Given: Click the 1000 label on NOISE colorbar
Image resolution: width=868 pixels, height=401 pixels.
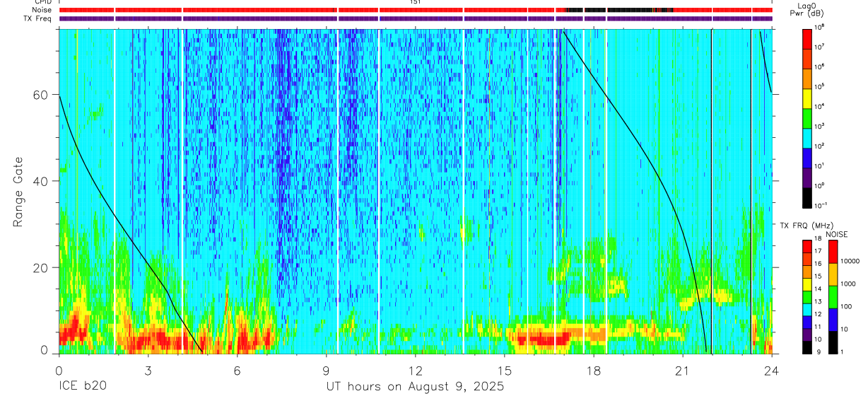Looking at the screenshot, I should (x=849, y=284).
